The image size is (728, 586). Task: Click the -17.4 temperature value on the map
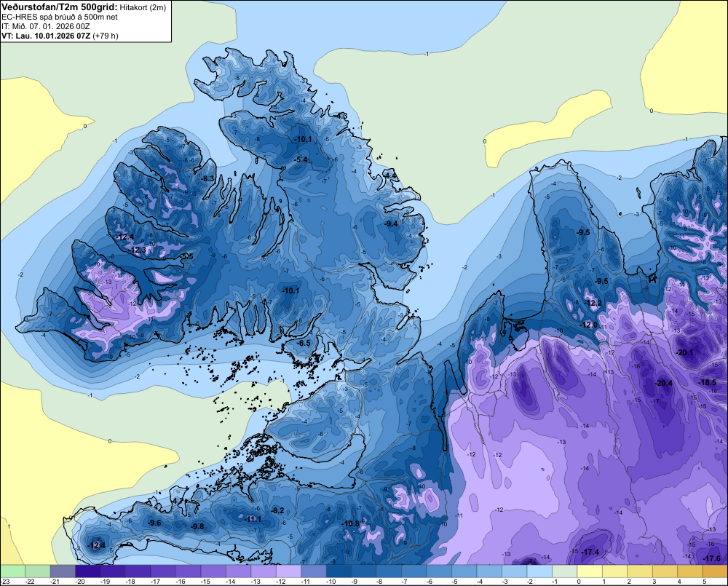click(x=590, y=552)
